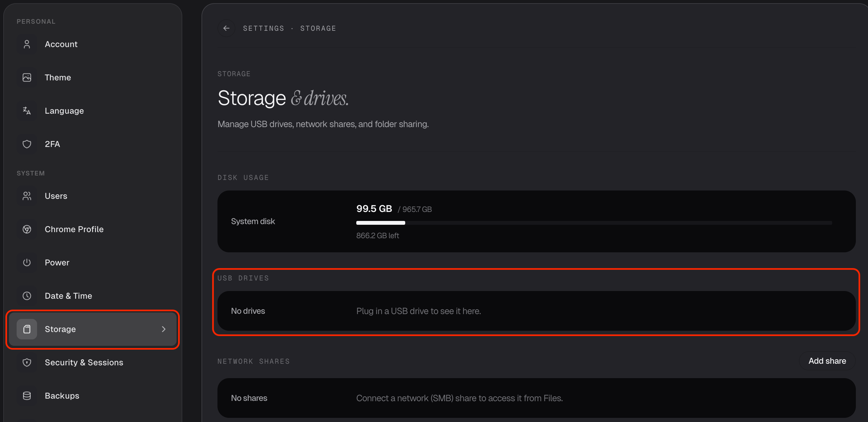Click the Language translate icon

[x=27, y=111]
